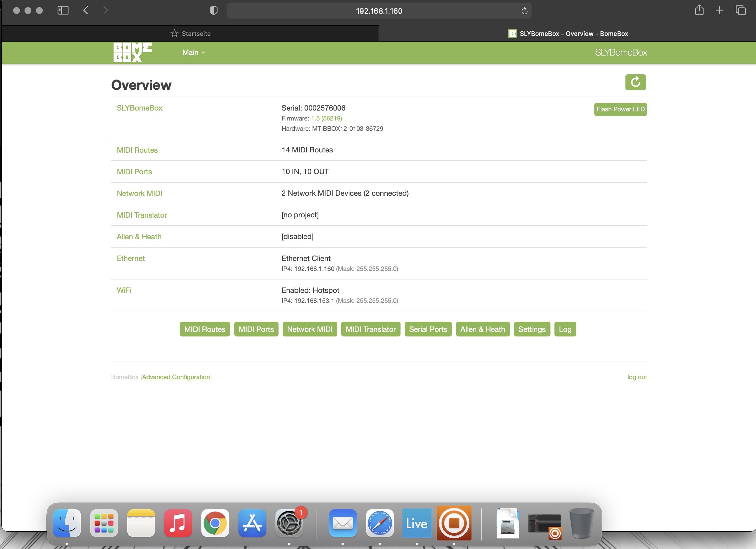The width and height of the screenshot is (756, 549).
Task: Expand the Main dropdown menu
Action: click(193, 52)
